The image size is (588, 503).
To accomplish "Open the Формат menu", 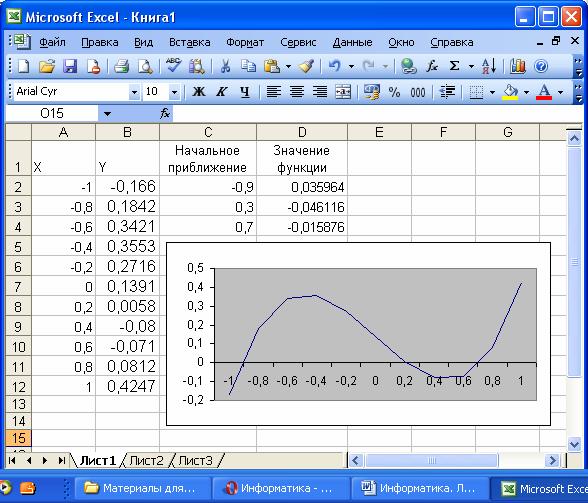I will [245, 42].
